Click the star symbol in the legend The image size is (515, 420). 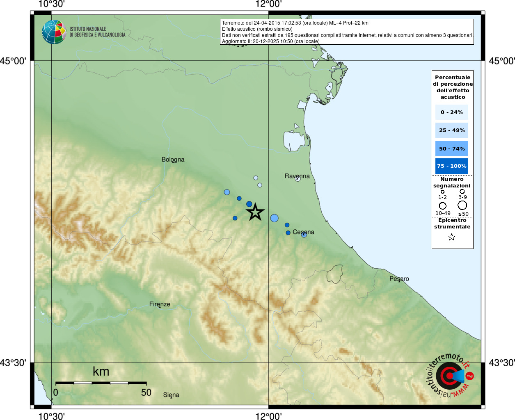[452, 237]
